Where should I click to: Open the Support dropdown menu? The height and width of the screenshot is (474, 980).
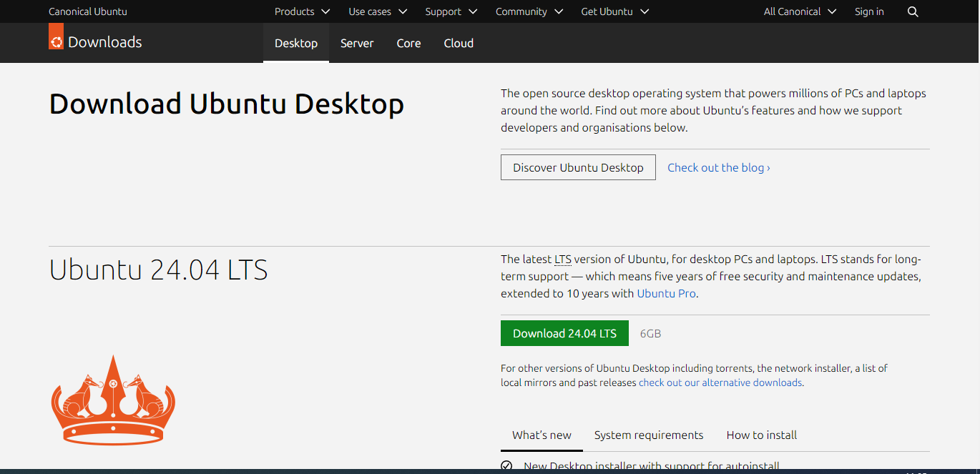[451, 11]
